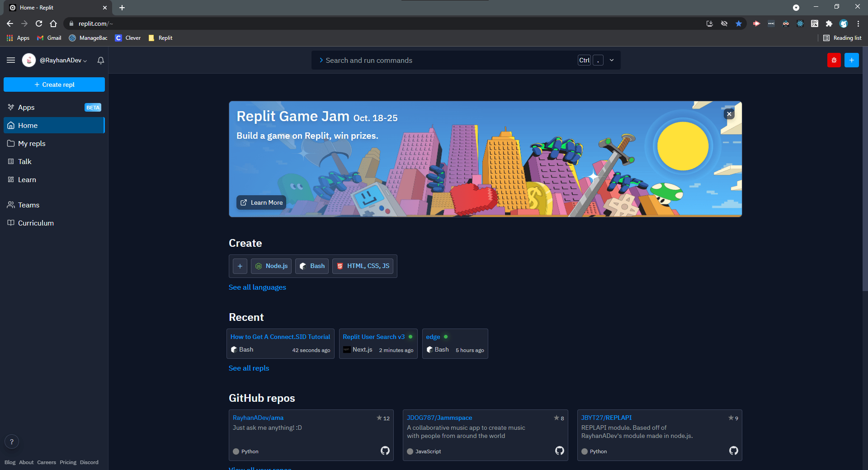
Task: Open How to Get A Connect.SID Tutorial repl
Action: tap(280, 337)
